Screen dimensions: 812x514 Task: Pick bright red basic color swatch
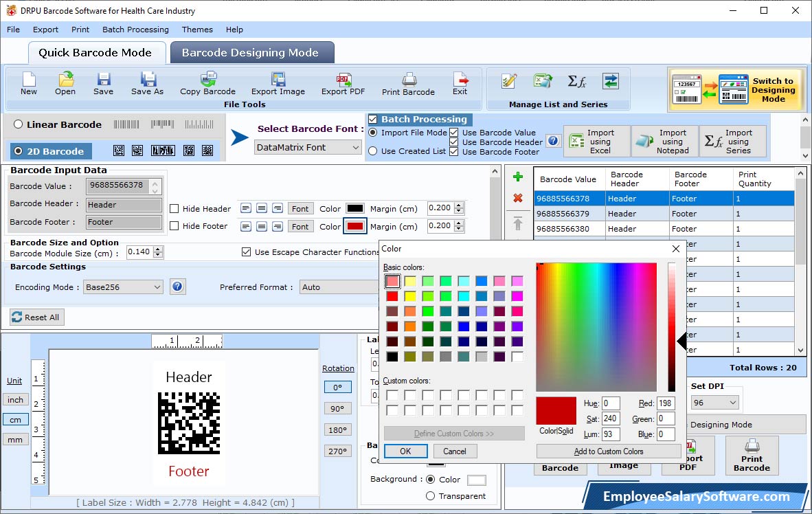(392, 296)
